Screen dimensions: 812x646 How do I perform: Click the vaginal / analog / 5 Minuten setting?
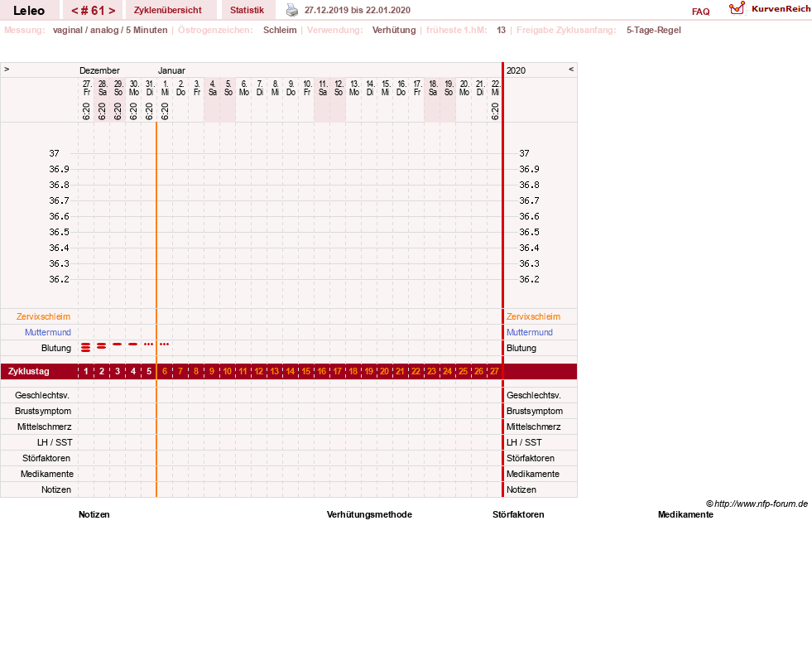coord(110,30)
